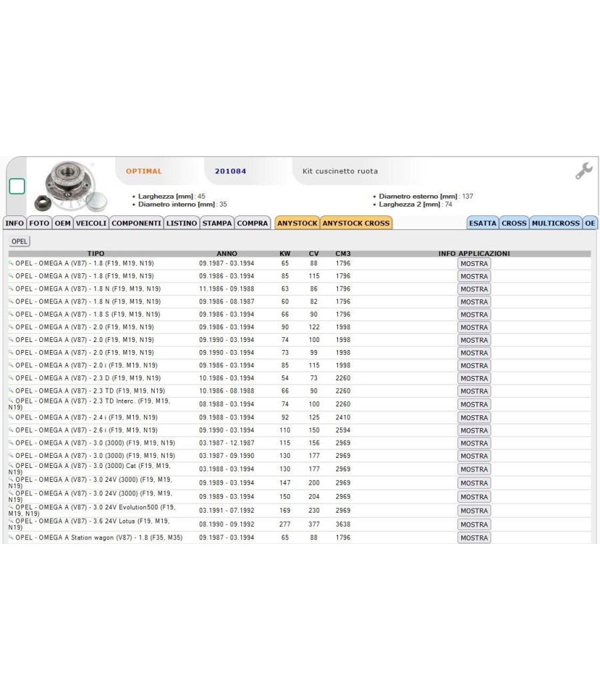Image resolution: width=600 pixels, height=700 pixels.
Task: Open the ANYSTOCK CROSS tab
Action: [x=356, y=223]
